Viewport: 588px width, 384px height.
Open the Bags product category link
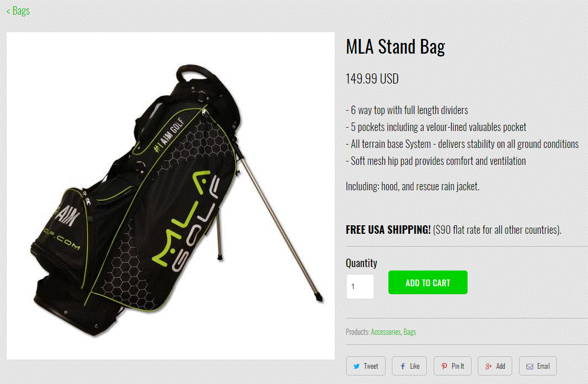(409, 332)
